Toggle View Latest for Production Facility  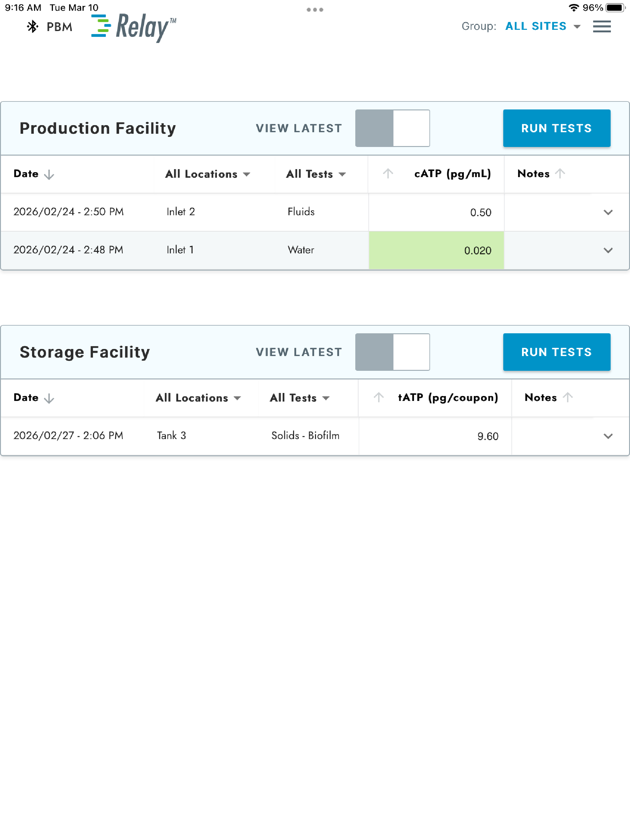point(393,128)
